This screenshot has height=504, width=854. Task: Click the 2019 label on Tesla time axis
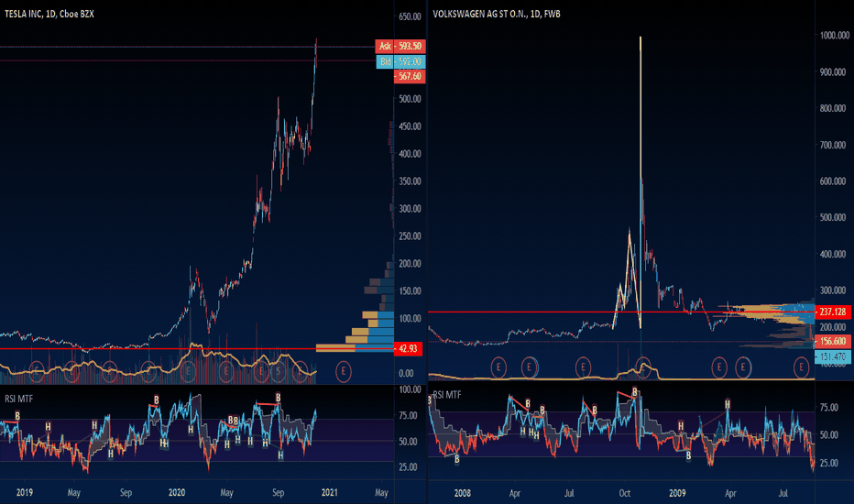pos(25,493)
